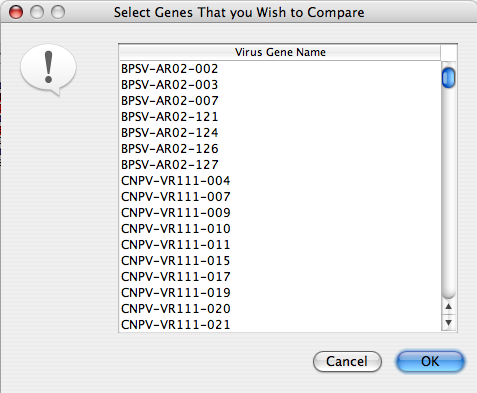This screenshot has height=393, width=477.
Task: Select gene CNPV-VR111-021
Action: [x=280, y=325]
